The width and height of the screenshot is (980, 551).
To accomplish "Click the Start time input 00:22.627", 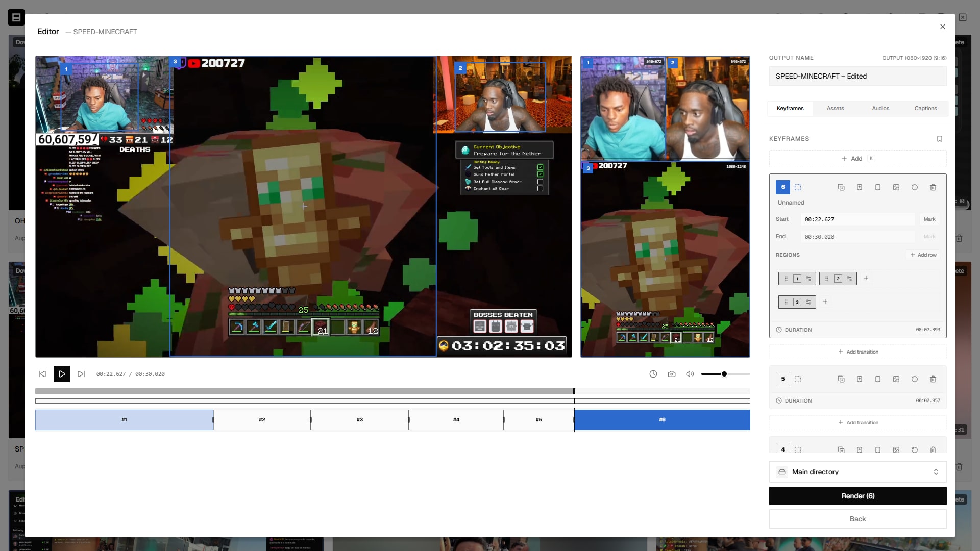I will [x=858, y=219].
